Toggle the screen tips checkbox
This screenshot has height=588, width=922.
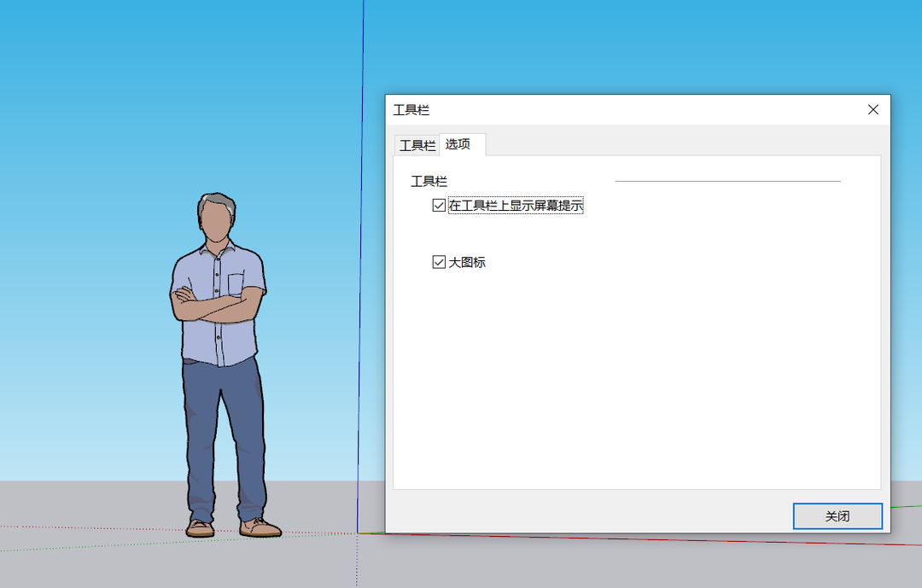tap(438, 206)
